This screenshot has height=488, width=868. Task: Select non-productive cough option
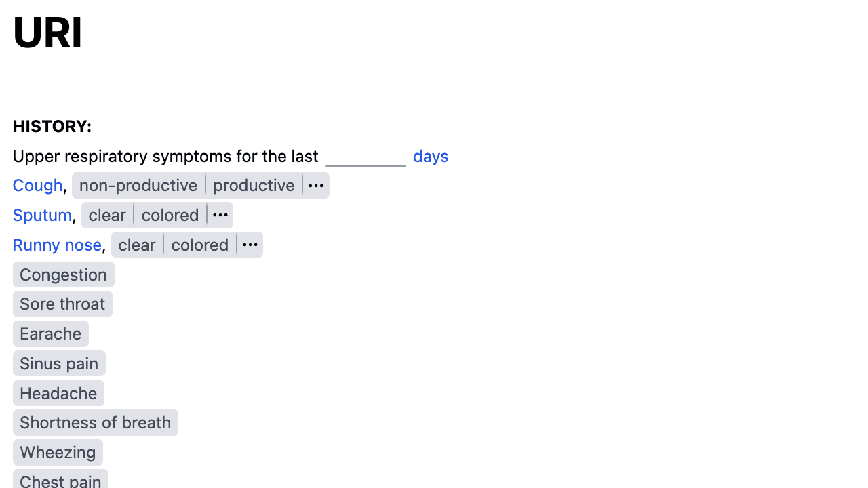click(x=138, y=186)
